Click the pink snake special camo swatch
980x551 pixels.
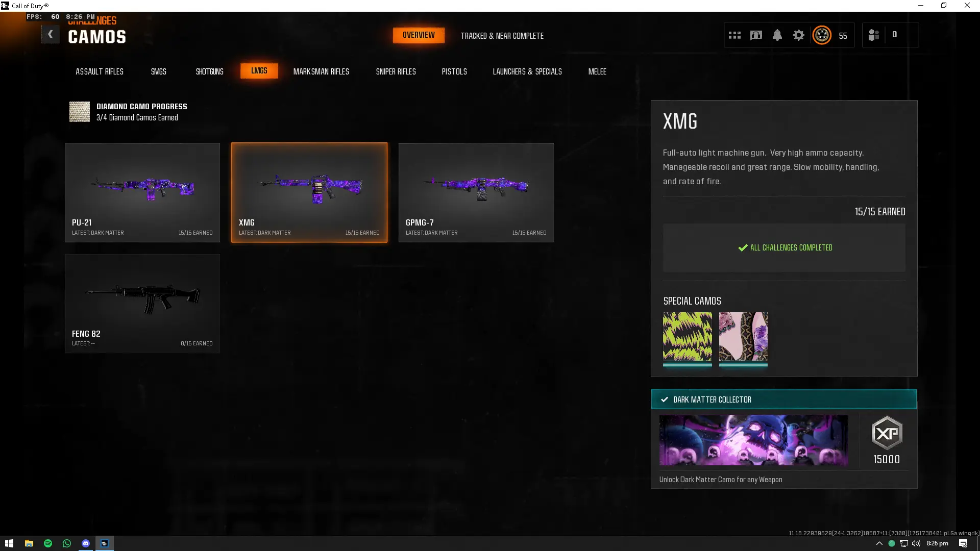[x=743, y=337]
